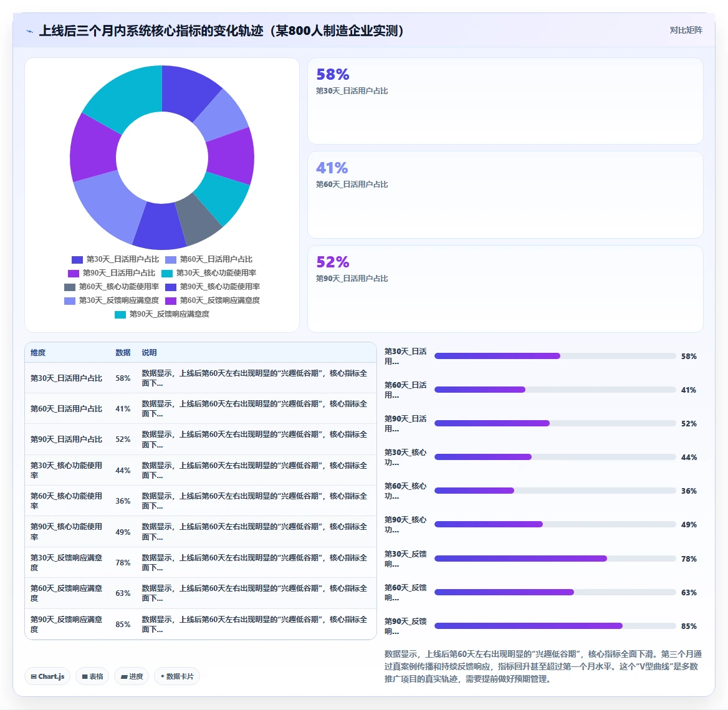The image size is (728, 710).
Task: Click the 数据卡片 tag chip
Action: tap(177, 676)
